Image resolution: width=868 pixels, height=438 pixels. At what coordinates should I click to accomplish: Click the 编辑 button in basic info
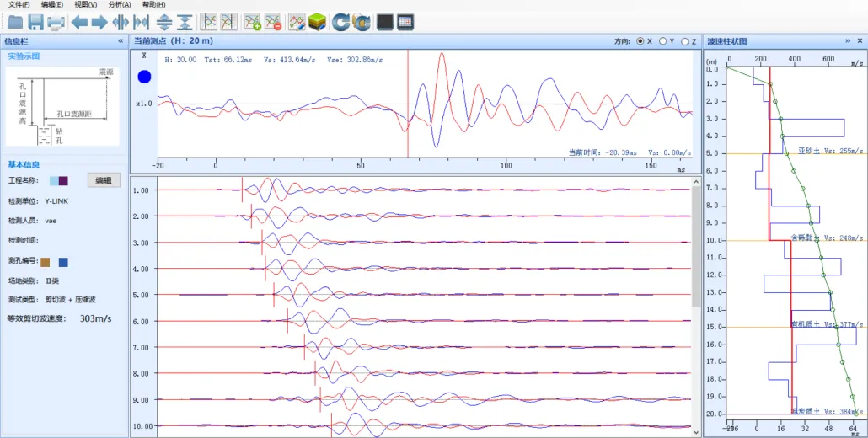(x=104, y=180)
